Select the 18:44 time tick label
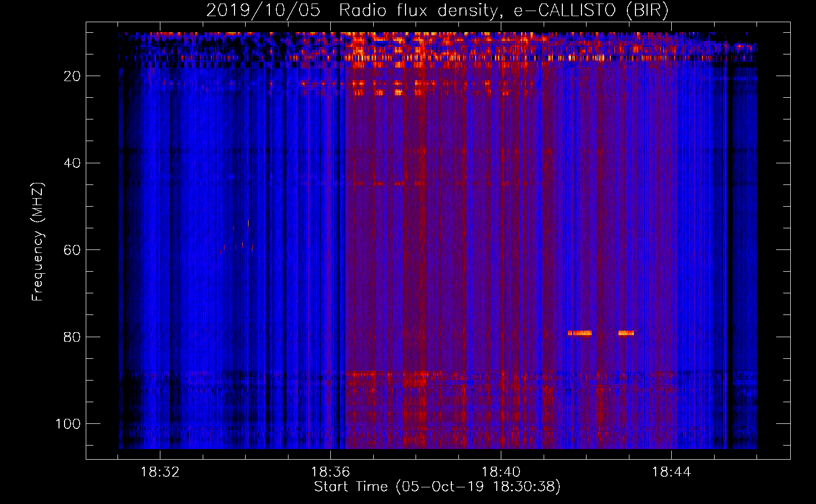 click(x=671, y=472)
